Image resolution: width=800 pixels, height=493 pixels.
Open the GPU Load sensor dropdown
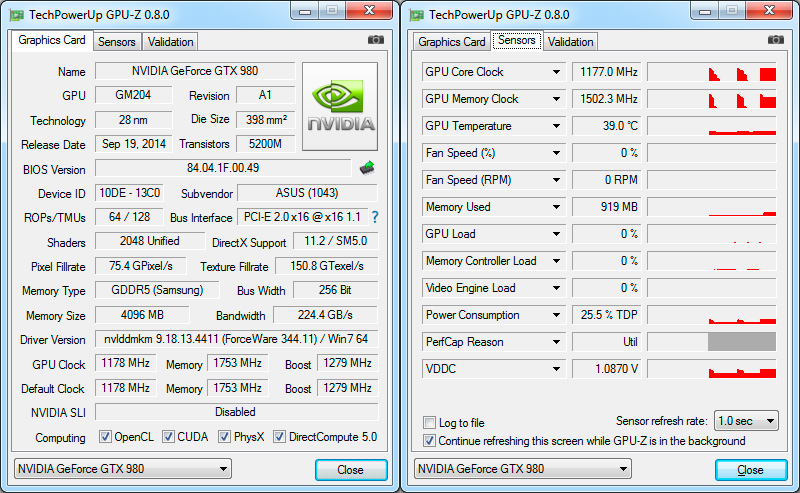click(556, 234)
